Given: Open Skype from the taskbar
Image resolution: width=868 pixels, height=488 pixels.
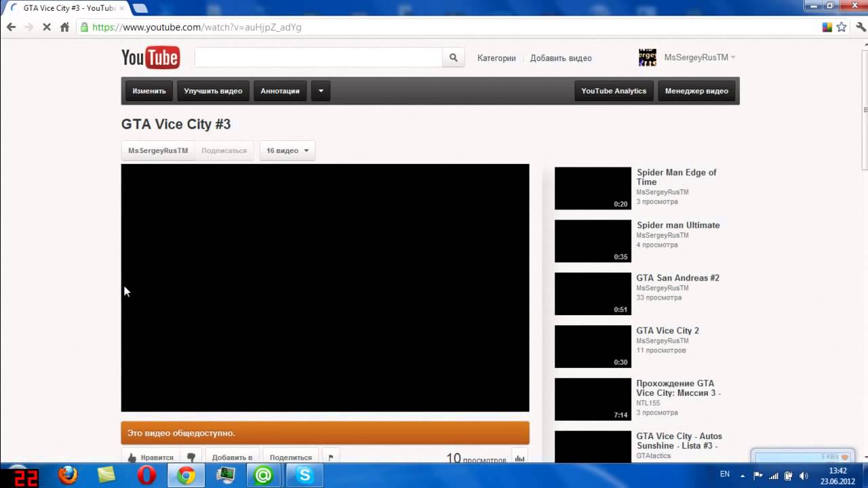Looking at the screenshot, I should 304,476.
